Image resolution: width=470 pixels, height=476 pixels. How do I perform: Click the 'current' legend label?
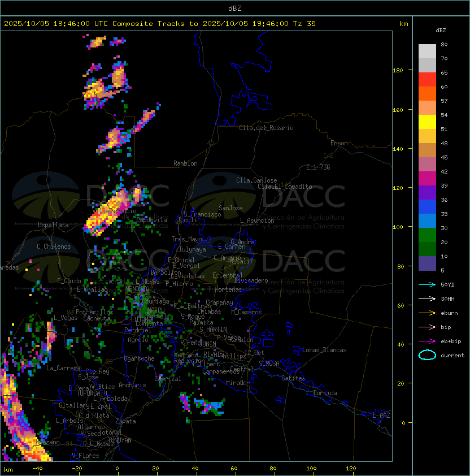pos(452,356)
